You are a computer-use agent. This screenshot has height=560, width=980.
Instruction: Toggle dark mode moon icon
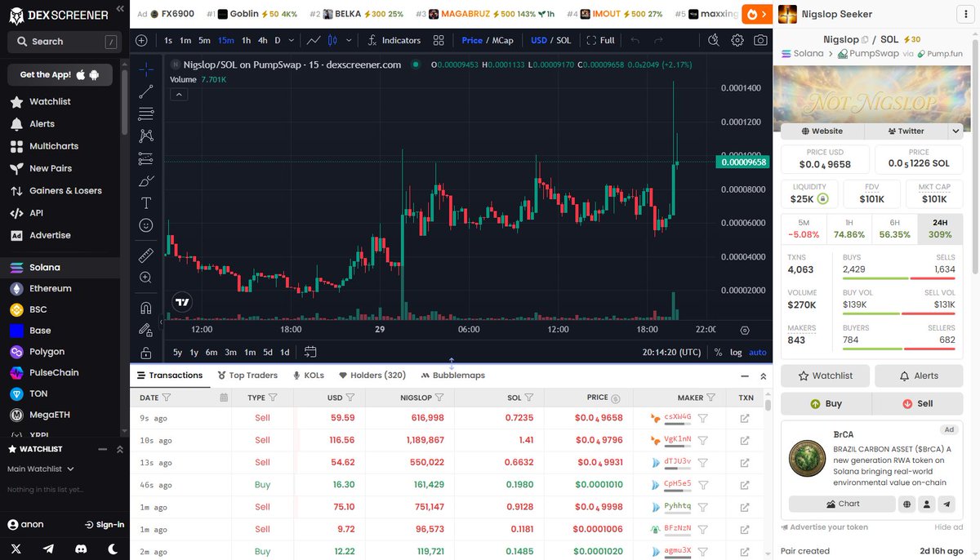[x=113, y=549]
